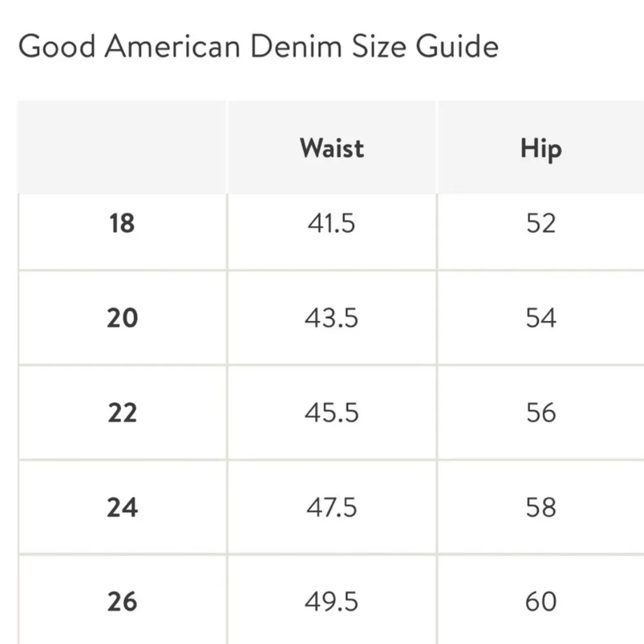Select the size 20 row label
The width and height of the screenshot is (644, 644).
click(122, 318)
